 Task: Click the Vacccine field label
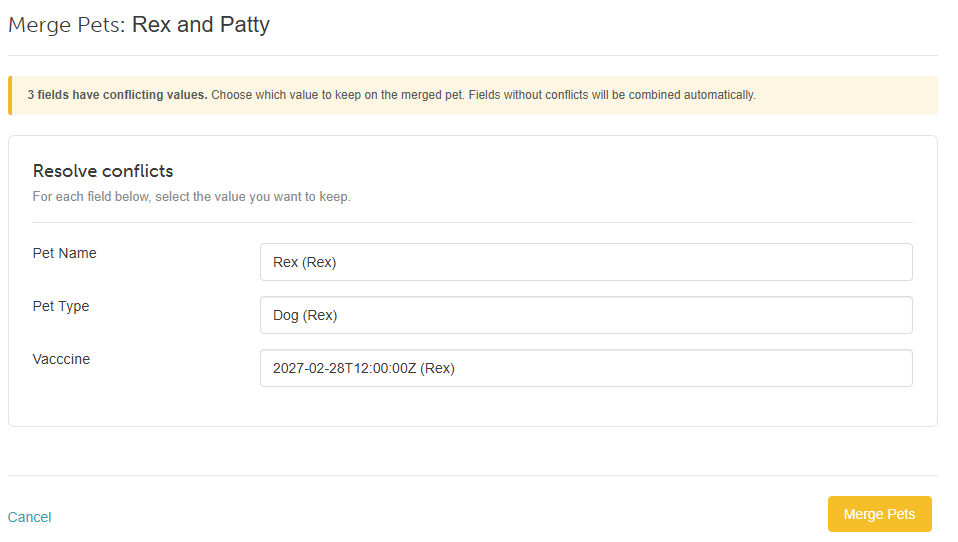click(x=61, y=359)
